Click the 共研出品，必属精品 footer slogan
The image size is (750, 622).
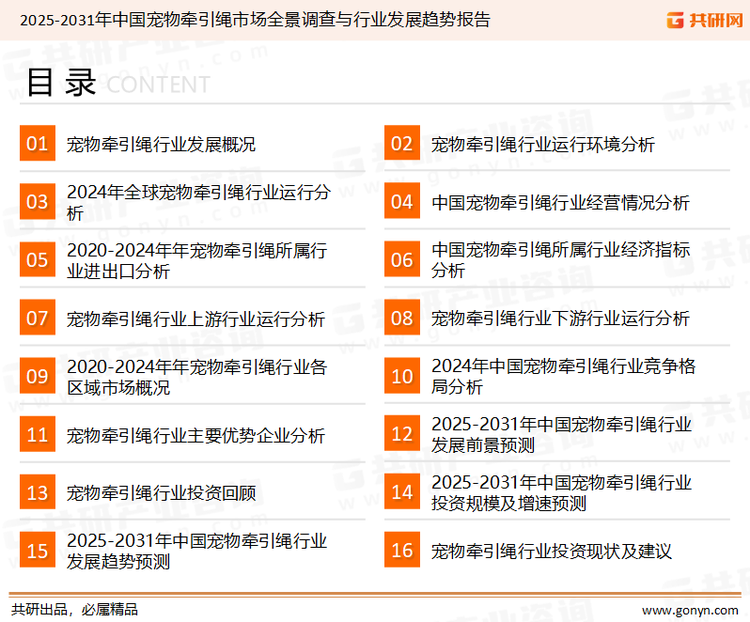coord(75,610)
